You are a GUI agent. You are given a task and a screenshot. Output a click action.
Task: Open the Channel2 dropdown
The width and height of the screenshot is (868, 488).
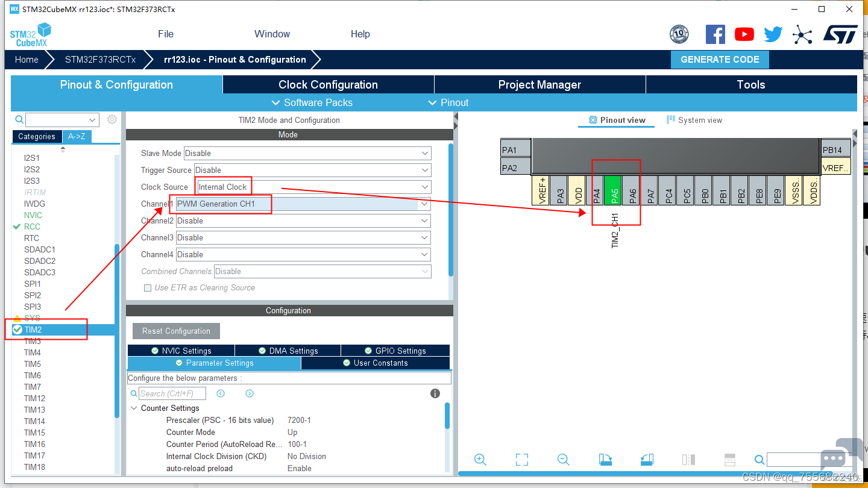click(x=303, y=221)
